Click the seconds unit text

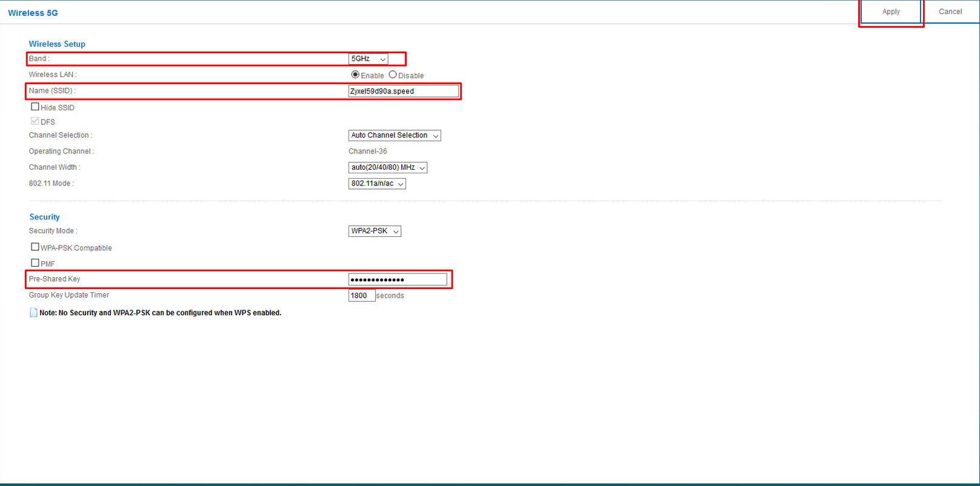[x=390, y=296]
